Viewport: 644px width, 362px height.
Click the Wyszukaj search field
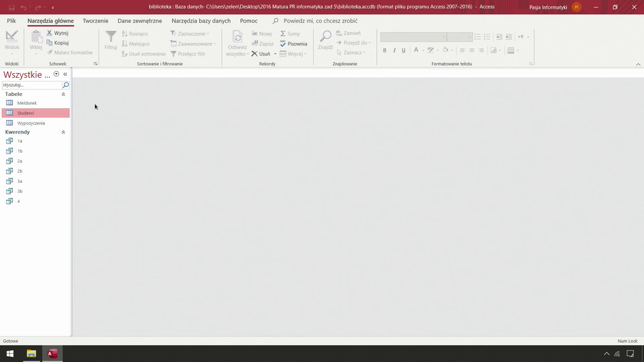32,85
